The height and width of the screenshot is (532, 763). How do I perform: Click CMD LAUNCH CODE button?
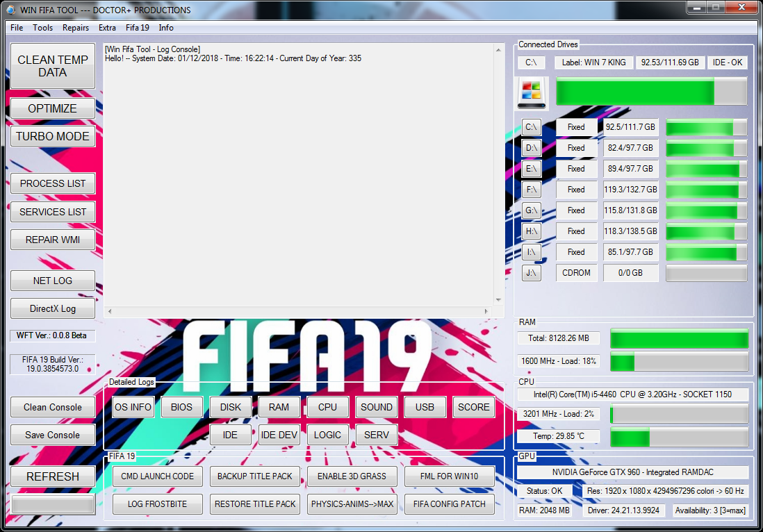(x=157, y=476)
